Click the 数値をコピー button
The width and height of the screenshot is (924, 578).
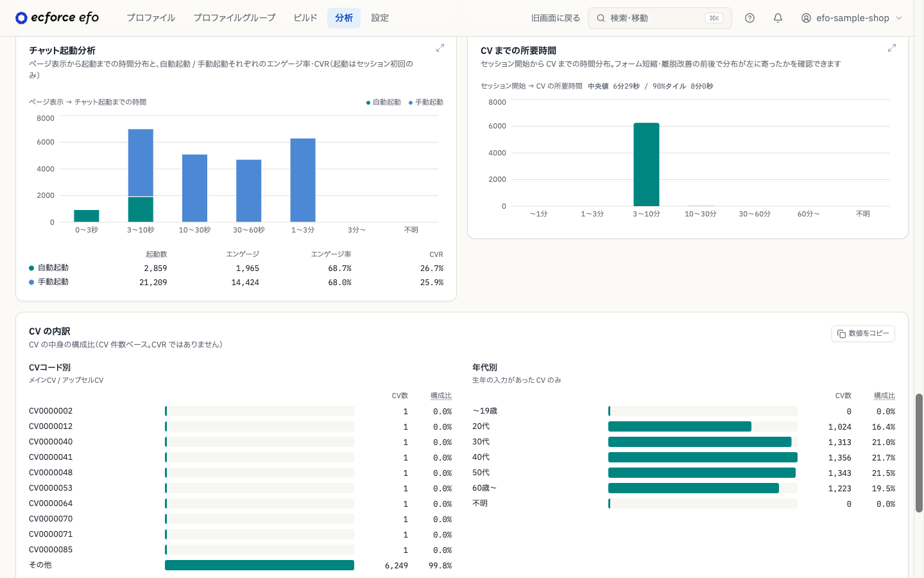pyautogui.click(x=863, y=334)
